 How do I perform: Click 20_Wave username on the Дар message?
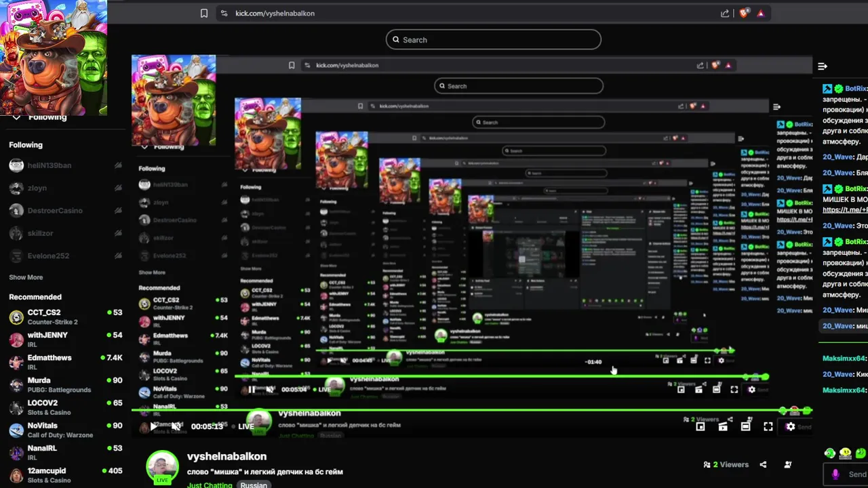(838, 157)
